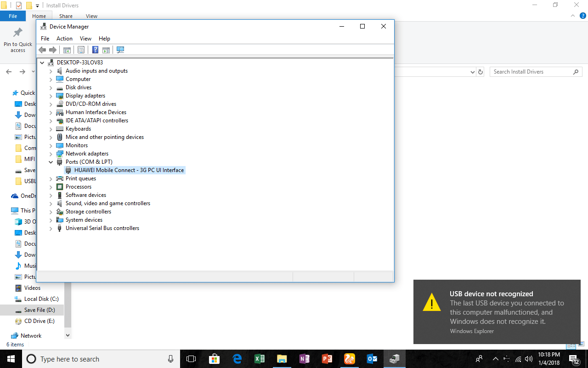Viewport: 588px width, 368px height.
Task: Select Network in the File Explorer navigation pane
Action: [x=31, y=336]
